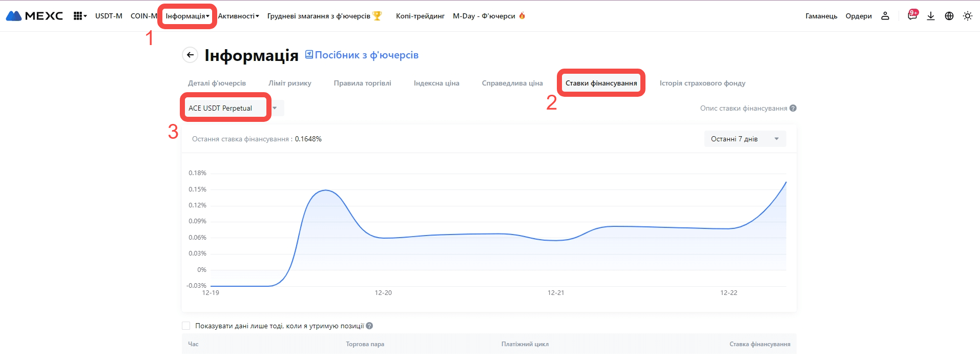
Task: Open the Гаманець menu
Action: pos(821,16)
